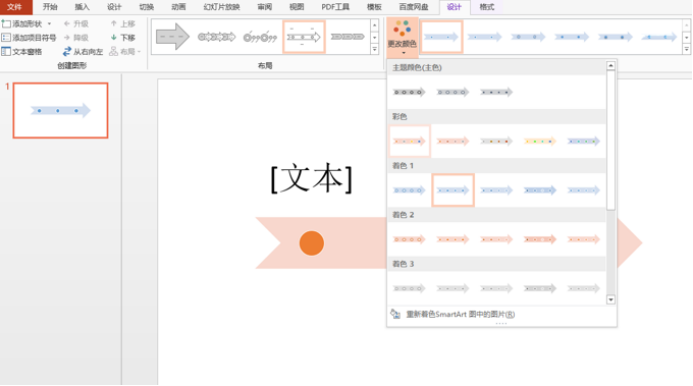Select the sixth SmartArt style thumbnail
693x386 pixels.
tap(659, 37)
